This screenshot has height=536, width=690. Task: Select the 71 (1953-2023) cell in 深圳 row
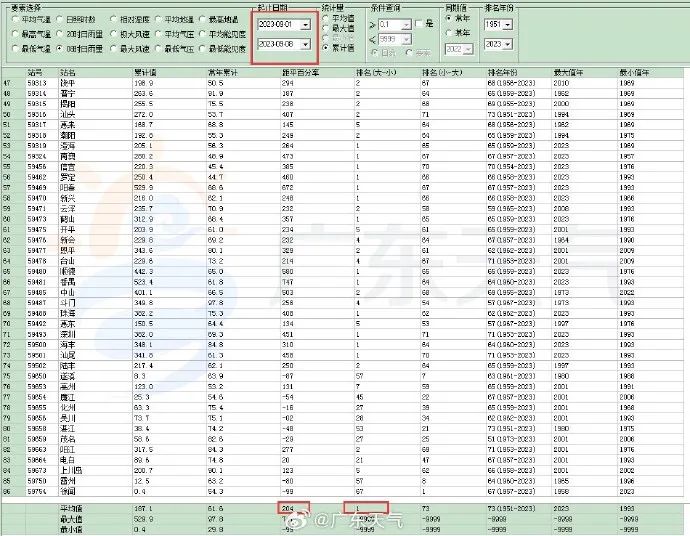pos(511,334)
